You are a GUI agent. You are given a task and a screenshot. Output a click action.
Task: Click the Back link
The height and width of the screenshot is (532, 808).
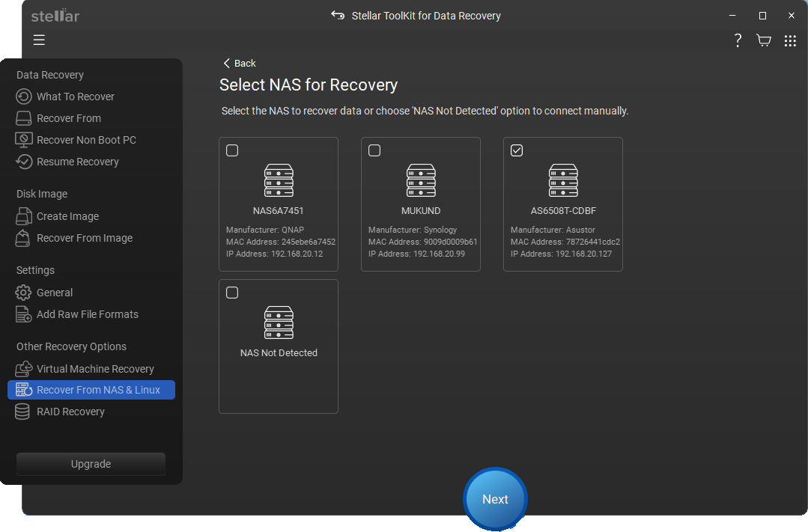point(238,64)
